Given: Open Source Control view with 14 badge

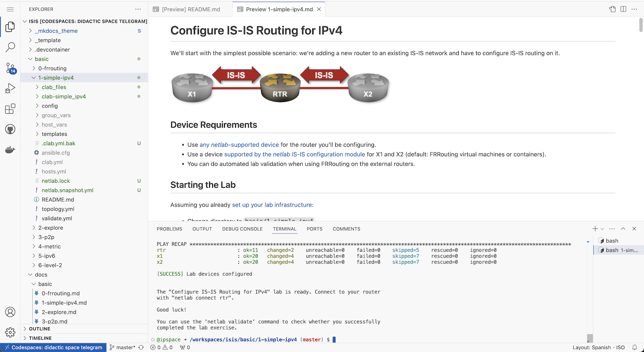Looking at the screenshot, I should [10, 68].
